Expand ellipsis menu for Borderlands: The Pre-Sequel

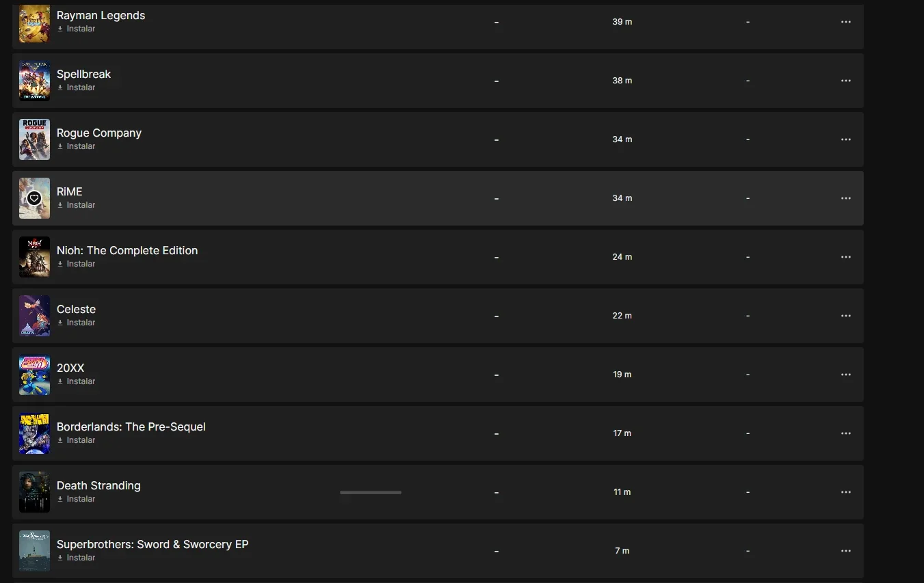point(846,433)
